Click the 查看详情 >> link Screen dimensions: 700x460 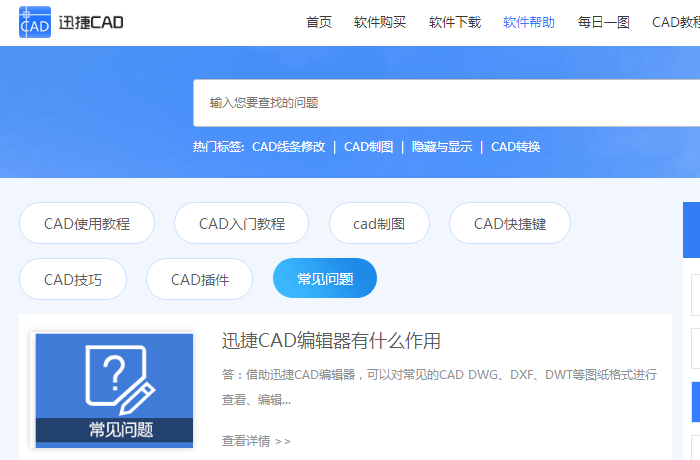pos(256,441)
